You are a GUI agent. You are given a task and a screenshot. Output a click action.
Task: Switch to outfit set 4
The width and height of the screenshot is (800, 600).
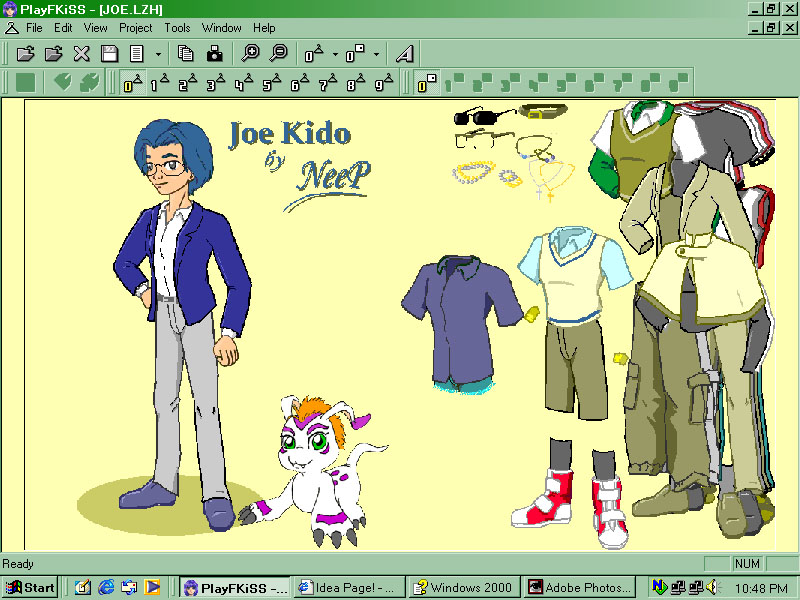coord(244,82)
